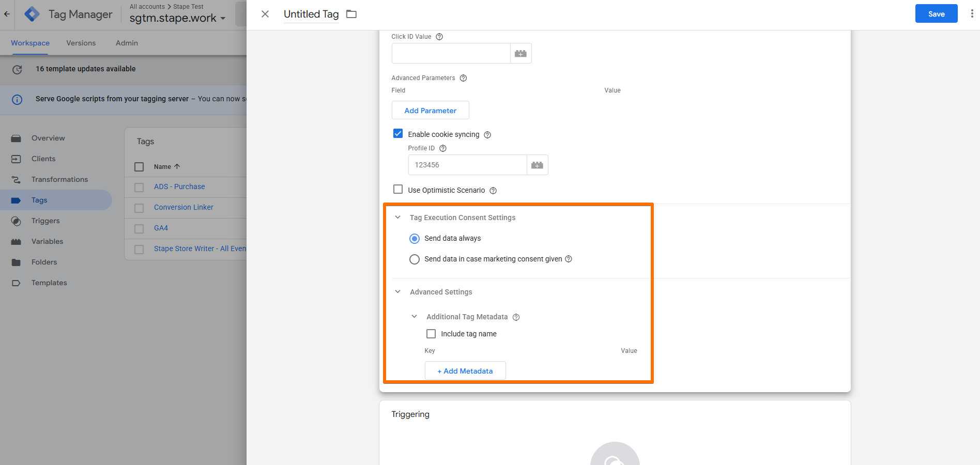Open the sgtm.stape.work container dropdown

(x=177, y=18)
